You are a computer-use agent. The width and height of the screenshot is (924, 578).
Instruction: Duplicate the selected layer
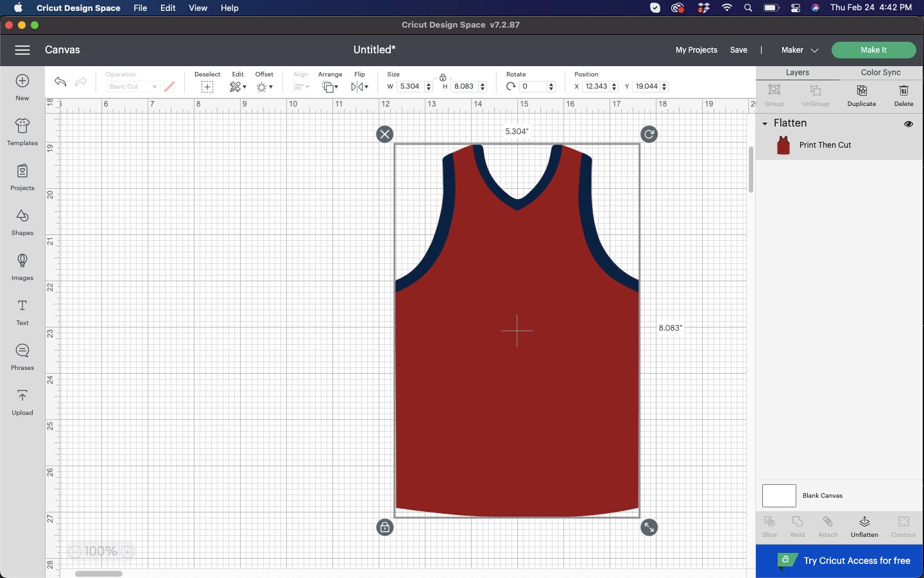[x=862, y=96]
